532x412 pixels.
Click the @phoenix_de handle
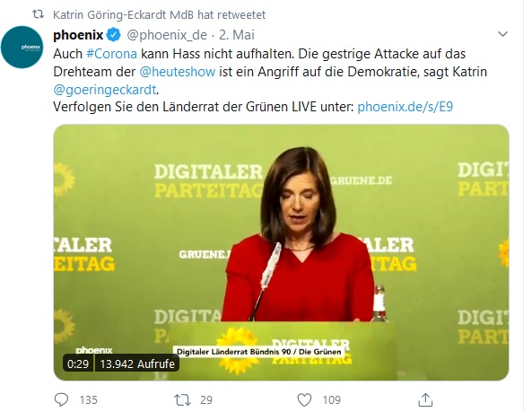tap(167, 35)
